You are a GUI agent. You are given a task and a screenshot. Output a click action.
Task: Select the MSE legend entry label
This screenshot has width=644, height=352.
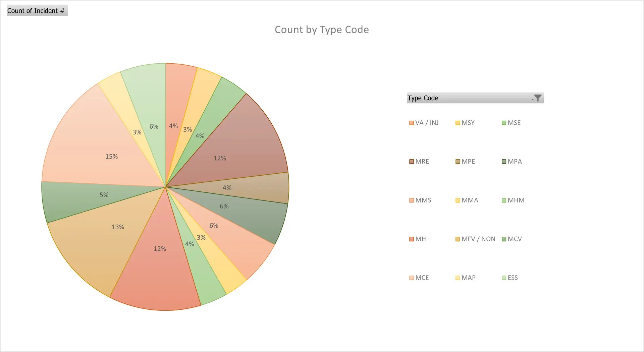click(514, 123)
